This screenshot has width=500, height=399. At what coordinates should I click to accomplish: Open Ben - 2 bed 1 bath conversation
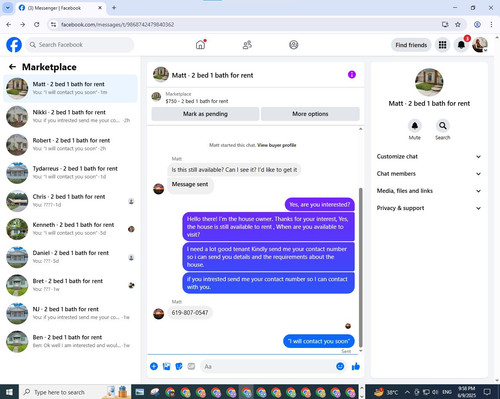[70, 341]
